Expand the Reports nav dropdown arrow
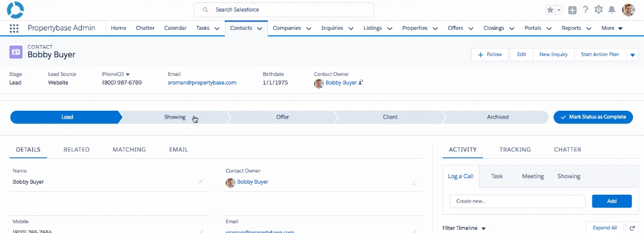The width and height of the screenshot is (644, 233). tap(589, 29)
